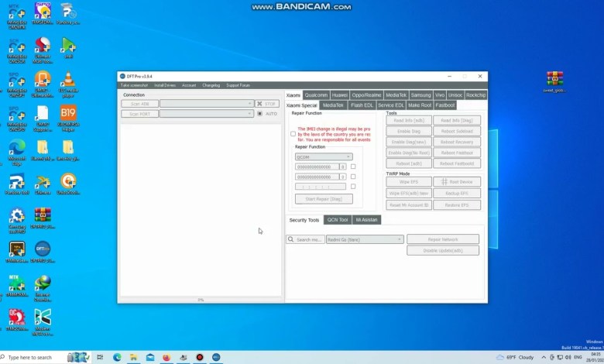604x364 pixels.
Task: Open File Explorer from the taskbar
Action: pyautogui.click(x=134, y=358)
